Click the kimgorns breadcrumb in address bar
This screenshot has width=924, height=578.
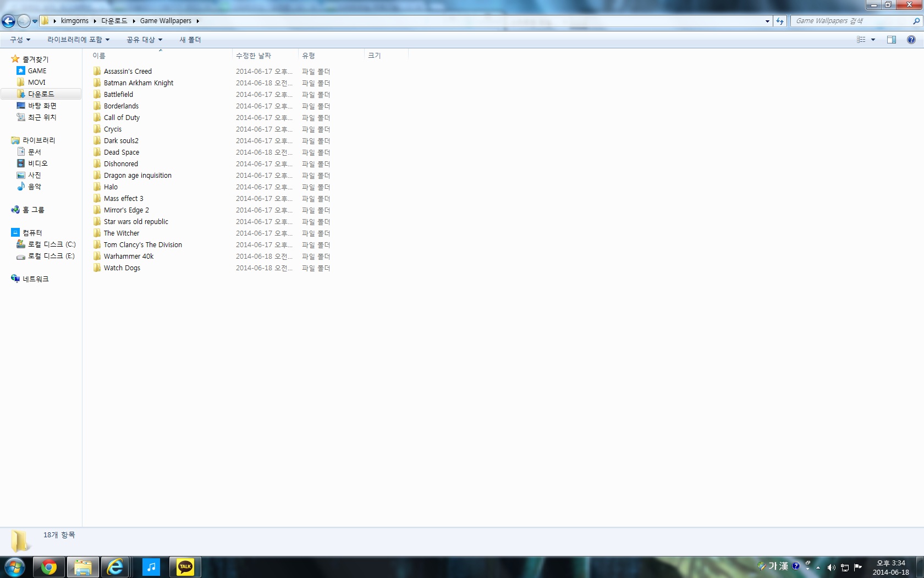[75, 21]
